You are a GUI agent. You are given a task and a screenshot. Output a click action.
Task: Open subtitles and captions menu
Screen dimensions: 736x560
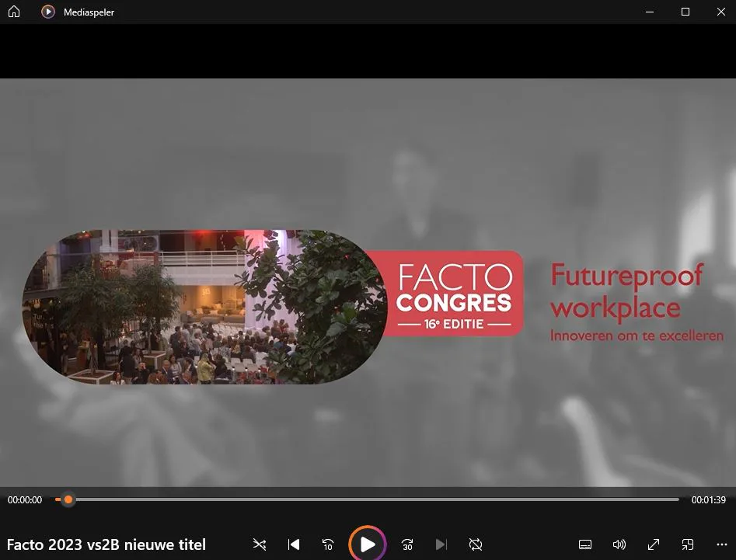[585, 544]
